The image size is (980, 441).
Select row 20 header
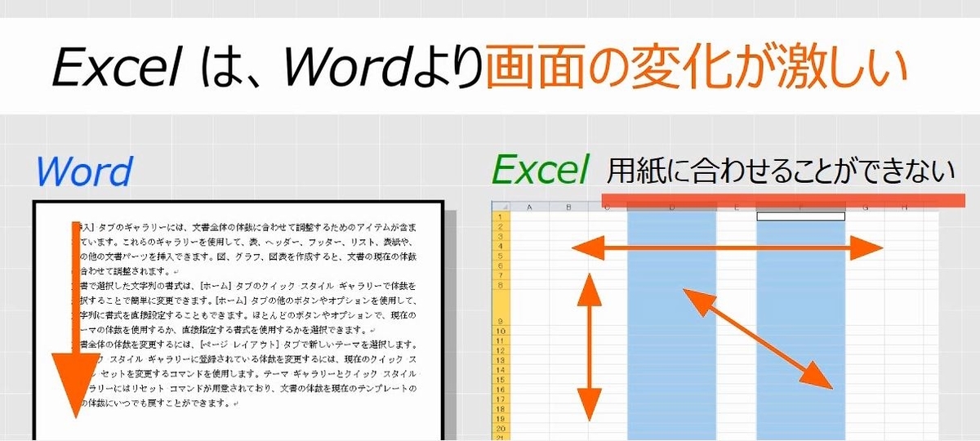pyautogui.click(x=500, y=430)
